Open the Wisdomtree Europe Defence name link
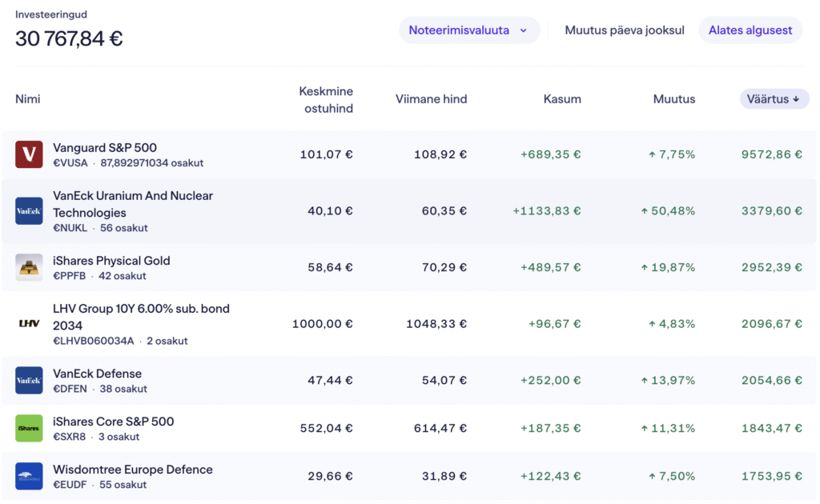The width and height of the screenshot is (820, 504). point(133,469)
